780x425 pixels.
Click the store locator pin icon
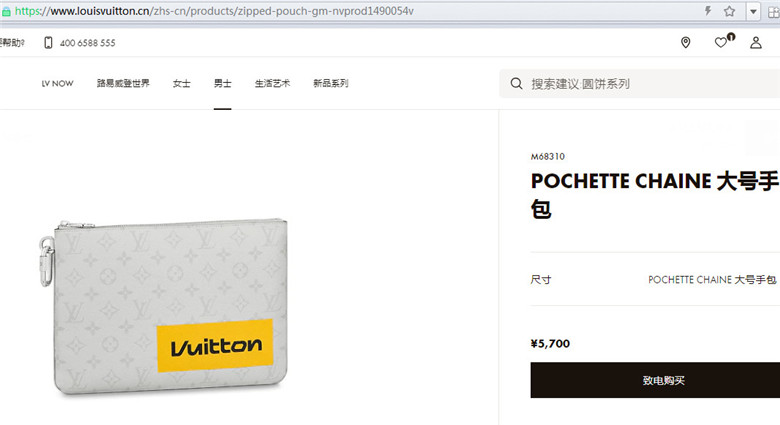[685, 43]
